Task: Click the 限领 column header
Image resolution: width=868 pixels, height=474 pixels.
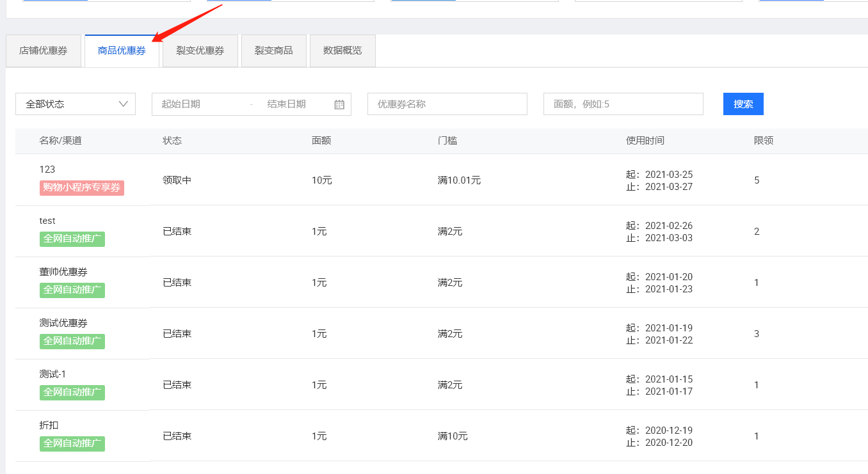Action: click(x=764, y=141)
